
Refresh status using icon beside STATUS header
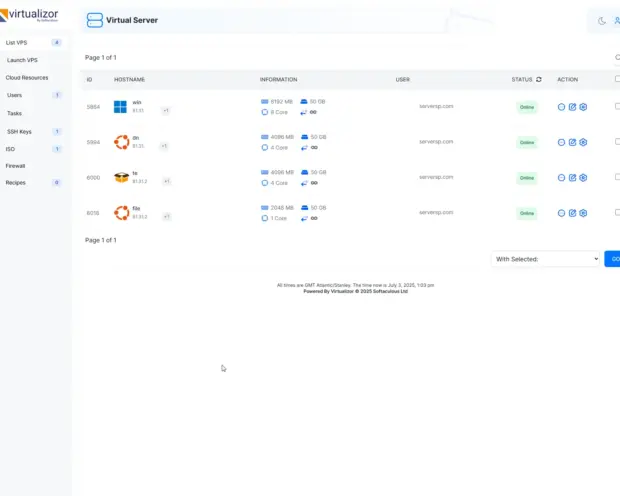(539, 79)
